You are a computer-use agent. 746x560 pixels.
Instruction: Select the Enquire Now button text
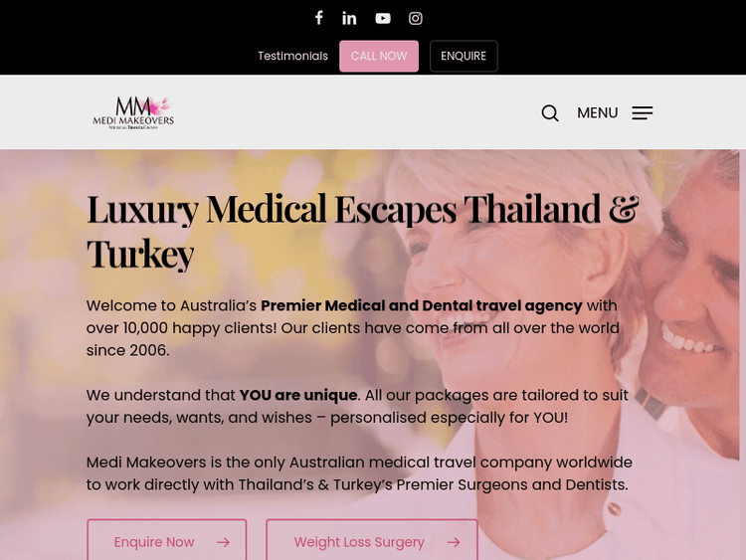point(153,542)
